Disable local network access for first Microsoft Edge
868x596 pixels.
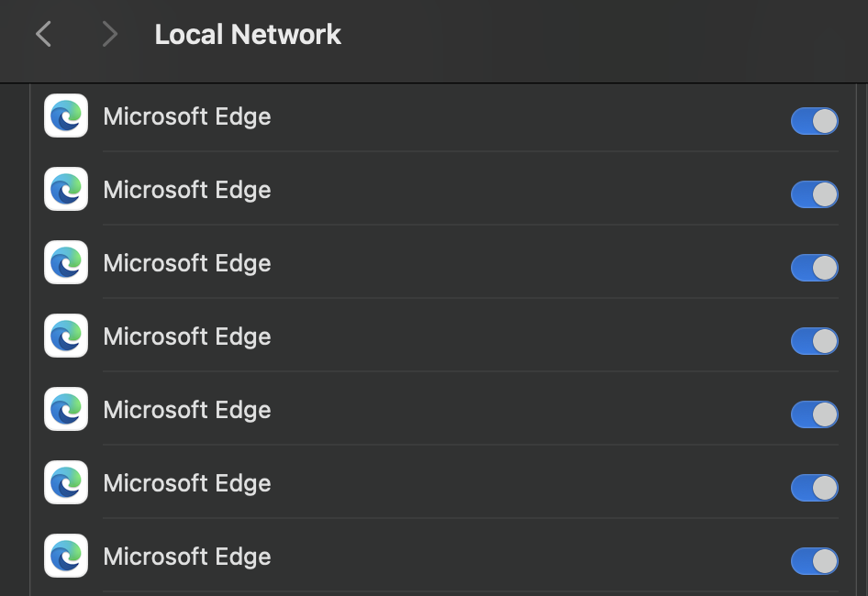pos(814,121)
